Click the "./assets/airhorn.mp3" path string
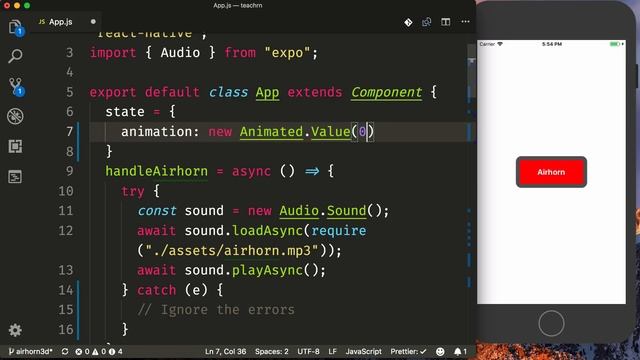This screenshot has width=640, height=360. pyautogui.click(x=231, y=251)
